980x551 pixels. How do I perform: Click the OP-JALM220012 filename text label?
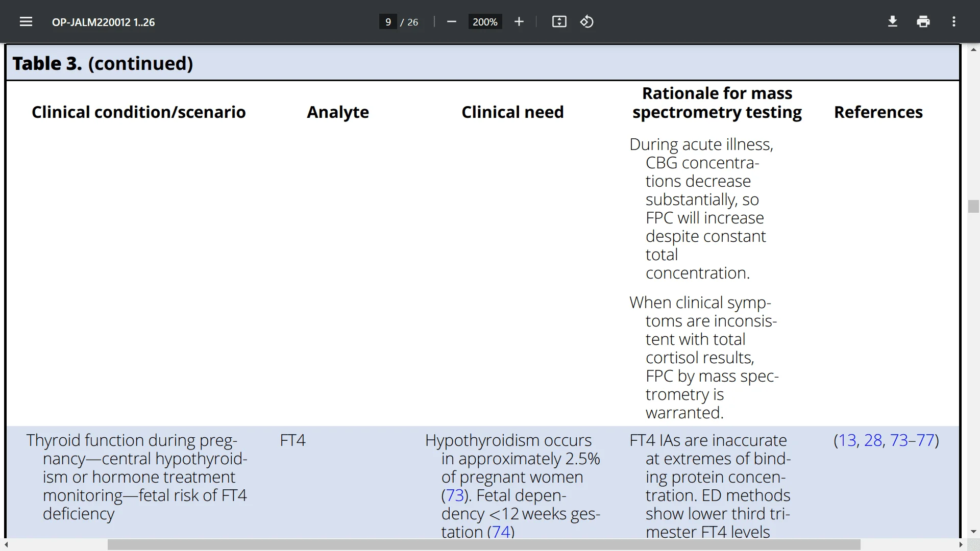(103, 21)
